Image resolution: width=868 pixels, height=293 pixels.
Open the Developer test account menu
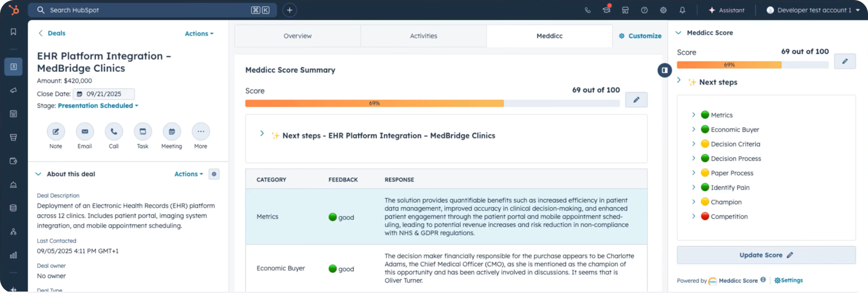pyautogui.click(x=813, y=10)
